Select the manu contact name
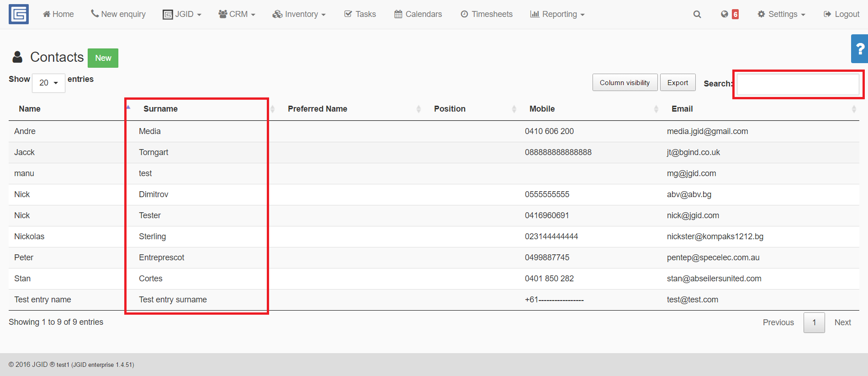 click(x=24, y=173)
